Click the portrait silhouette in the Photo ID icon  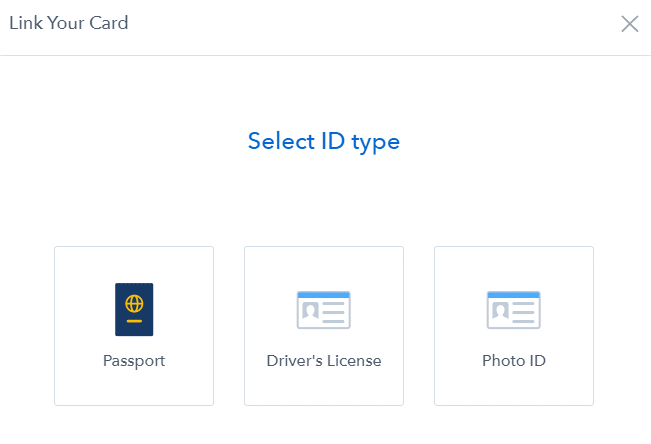[500, 310]
